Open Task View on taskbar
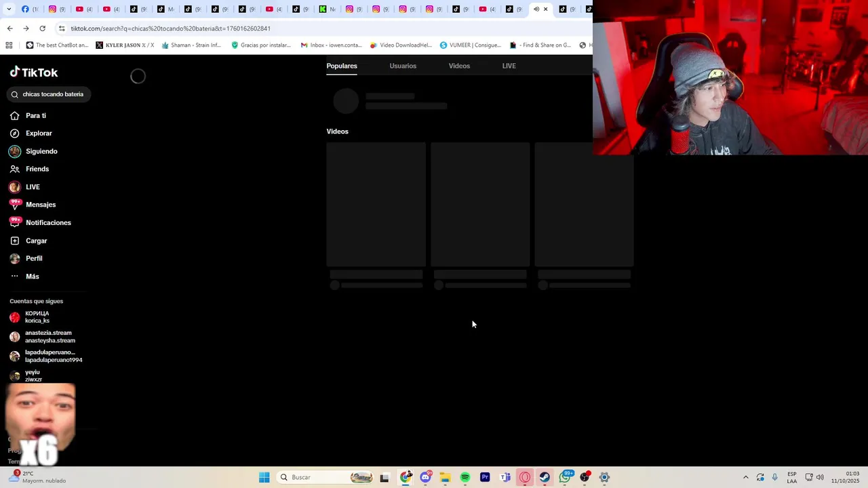Viewport: 868px width, 488px height. [x=384, y=477]
